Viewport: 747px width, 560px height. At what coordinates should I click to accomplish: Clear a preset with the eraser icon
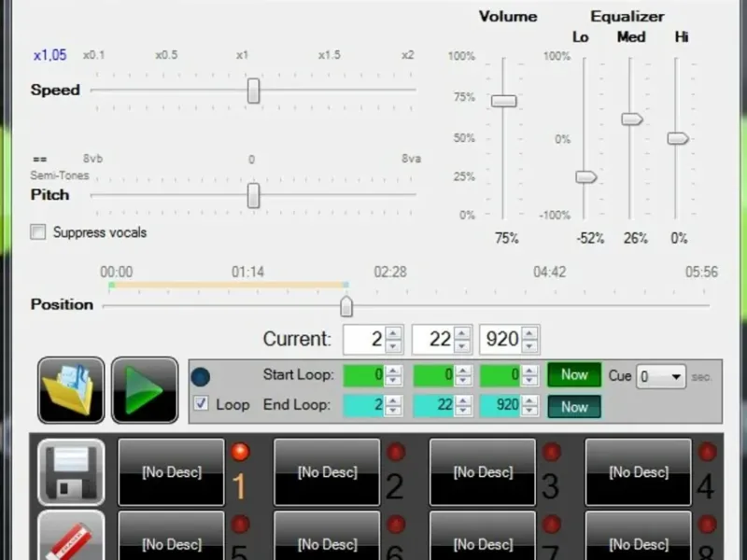pyautogui.click(x=71, y=536)
